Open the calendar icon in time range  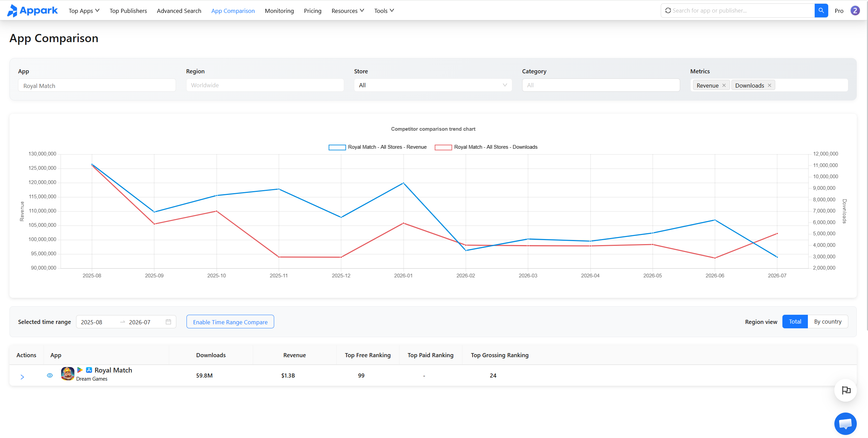[x=168, y=322]
